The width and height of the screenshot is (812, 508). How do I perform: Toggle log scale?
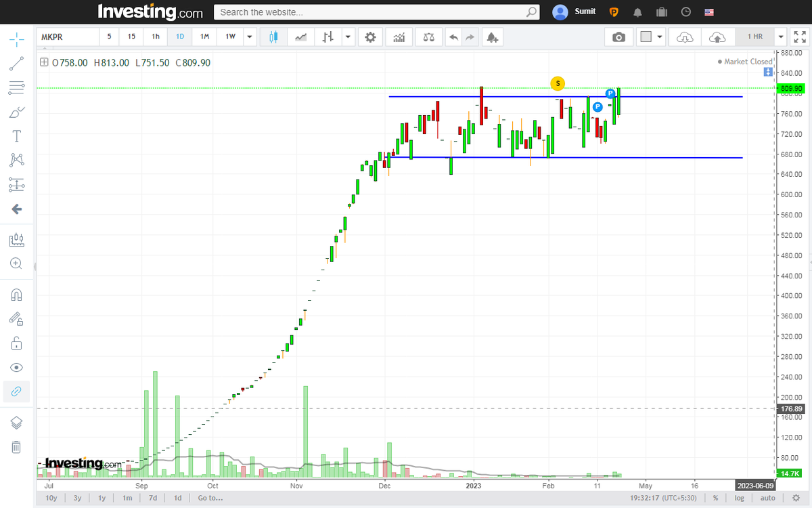[740, 498]
